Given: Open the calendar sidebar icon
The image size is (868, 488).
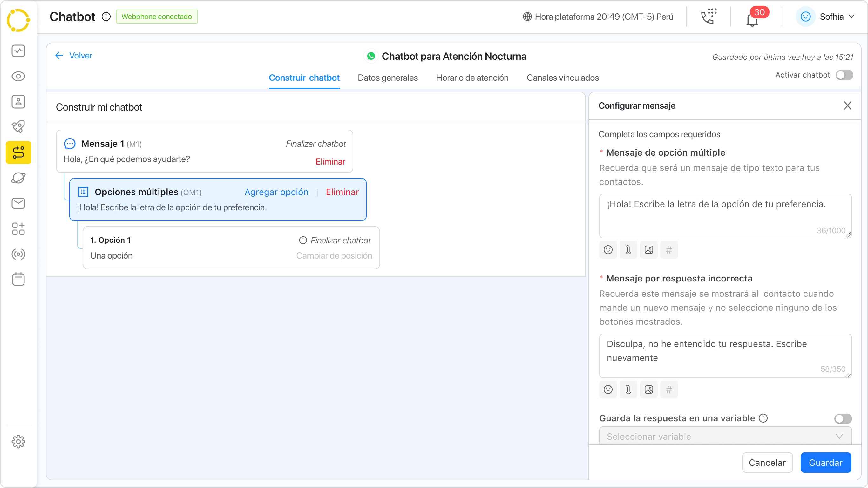Looking at the screenshot, I should tap(18, 279).
